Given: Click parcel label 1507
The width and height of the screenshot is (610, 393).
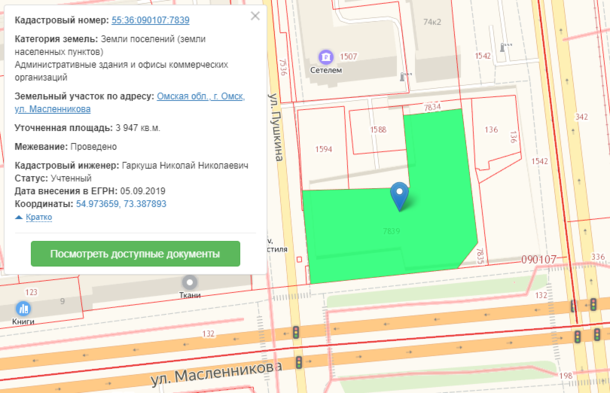Looking at the screenshot, I should pyautogui.click(x=348, y=57).
